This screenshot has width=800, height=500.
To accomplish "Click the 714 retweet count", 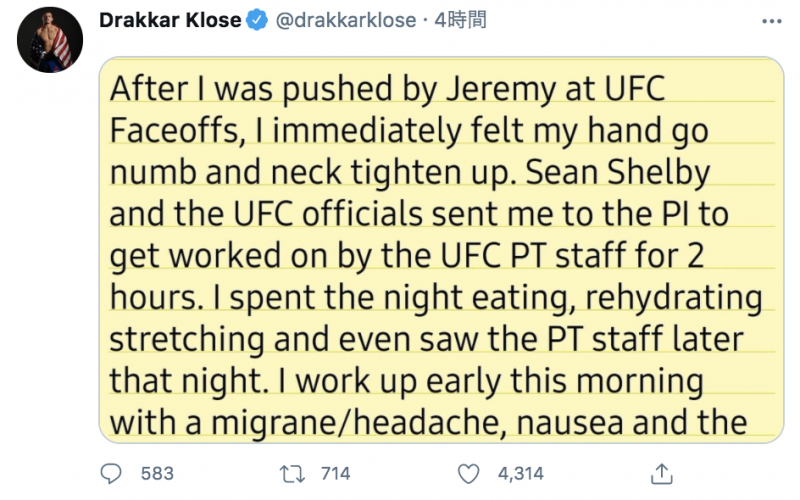I will pos(335,474).
